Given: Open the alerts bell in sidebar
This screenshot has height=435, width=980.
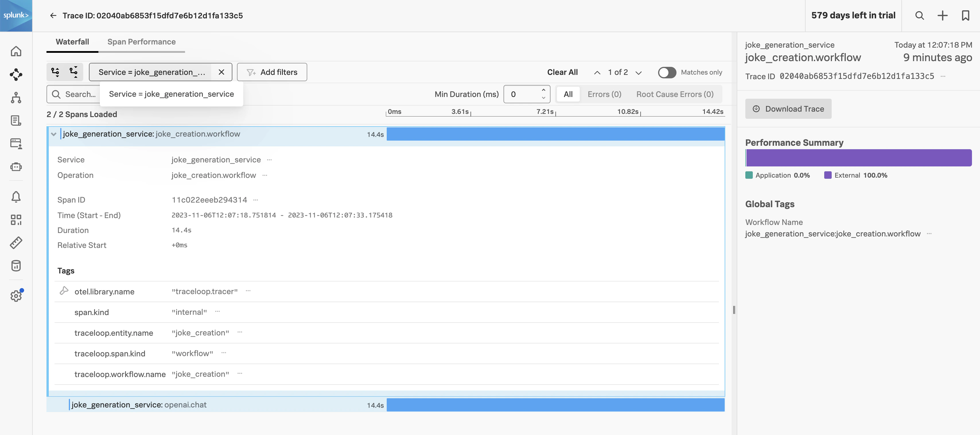Looking at the screenshot, I should click(x=16, y=197).
